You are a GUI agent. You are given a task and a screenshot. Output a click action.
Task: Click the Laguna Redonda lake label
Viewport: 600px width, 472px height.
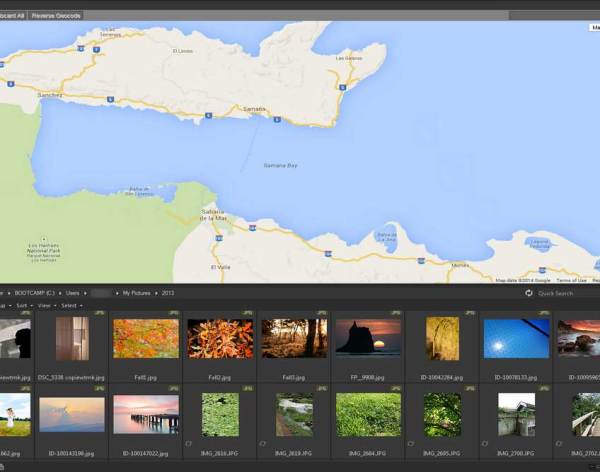coord(540,244)
